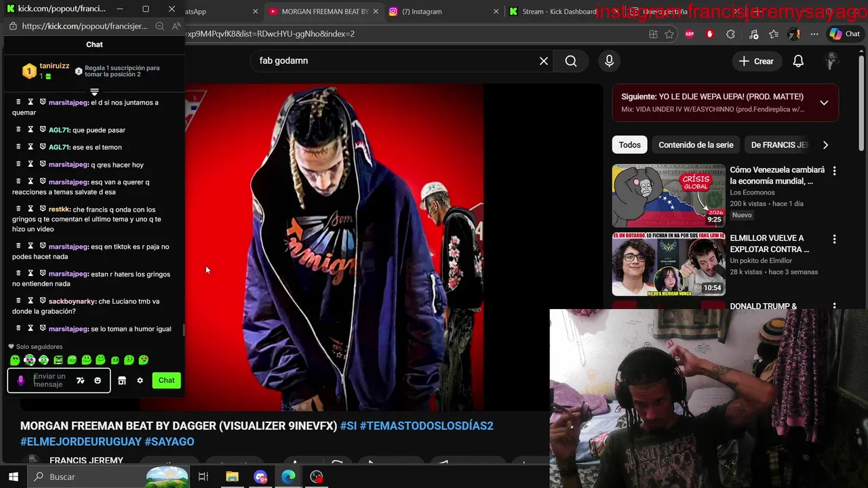Delete restkk's message about the gringos
The width and height of the screenshot is (868, 488).
pyautogui.click(x=18, y=209)
